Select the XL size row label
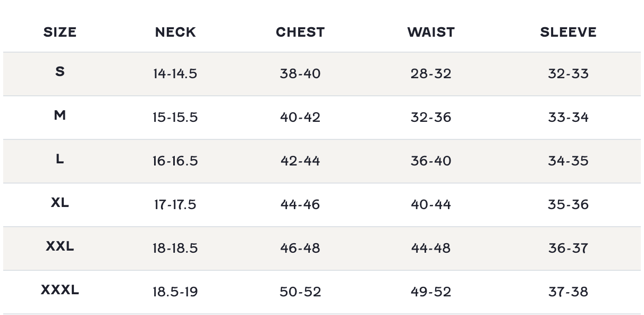This screenshot has height=315, width=644. [x=60, y=203]
